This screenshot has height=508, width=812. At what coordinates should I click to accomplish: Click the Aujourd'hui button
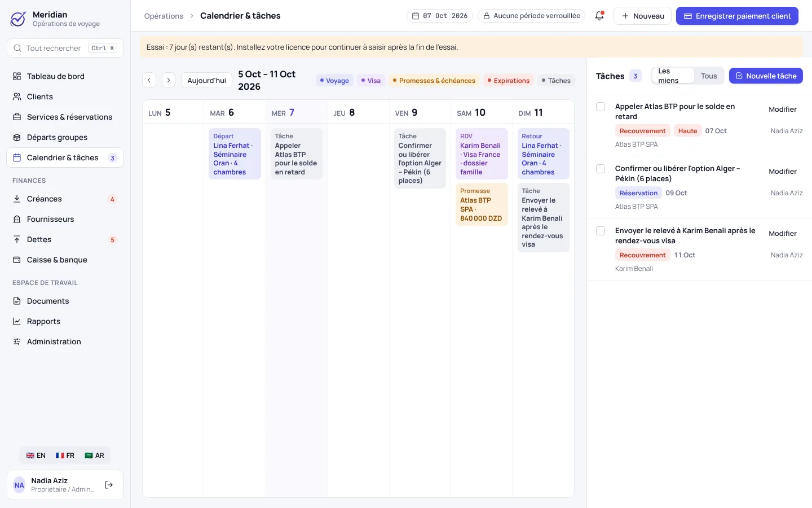206,80
